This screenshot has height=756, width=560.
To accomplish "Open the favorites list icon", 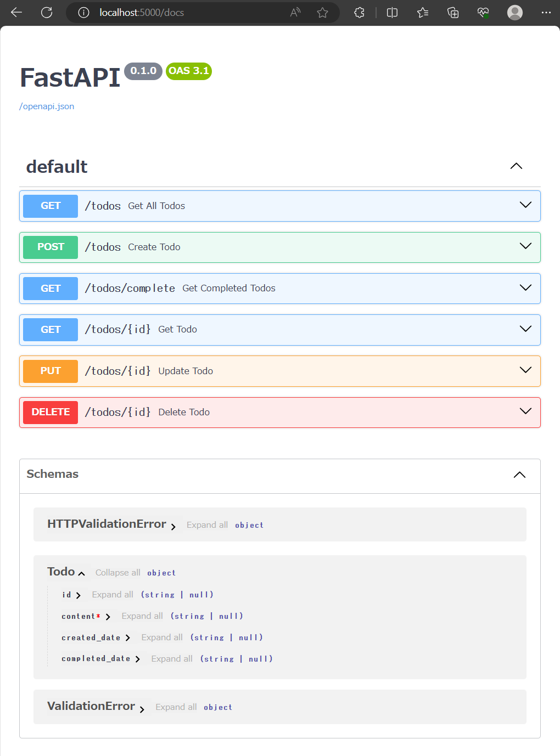I will click(422, 13).
